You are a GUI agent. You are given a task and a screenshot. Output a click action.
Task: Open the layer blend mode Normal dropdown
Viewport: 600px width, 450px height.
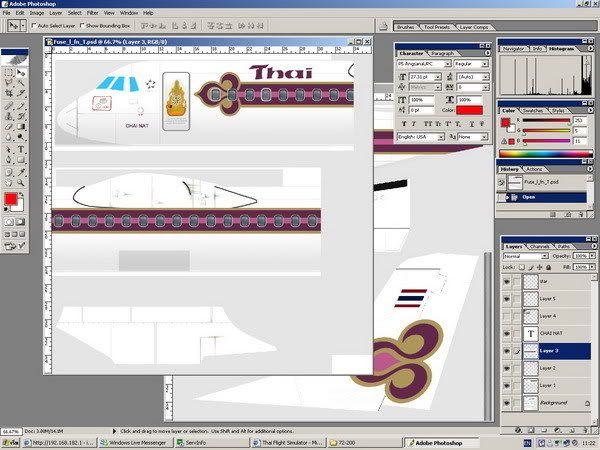pyautogui.click(x=545, y=256)
